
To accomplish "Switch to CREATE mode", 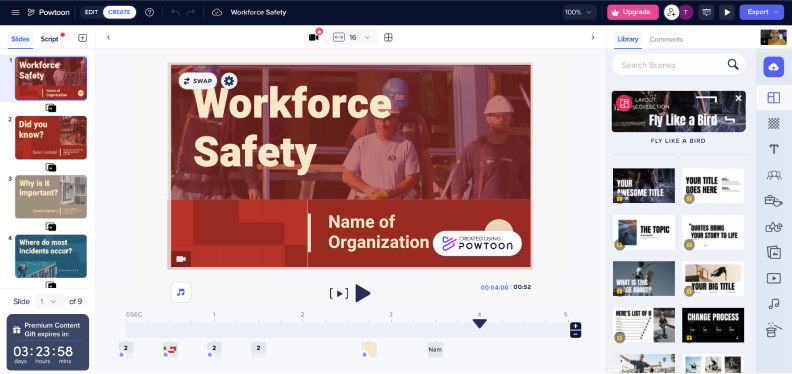I will tap(119, 12).
